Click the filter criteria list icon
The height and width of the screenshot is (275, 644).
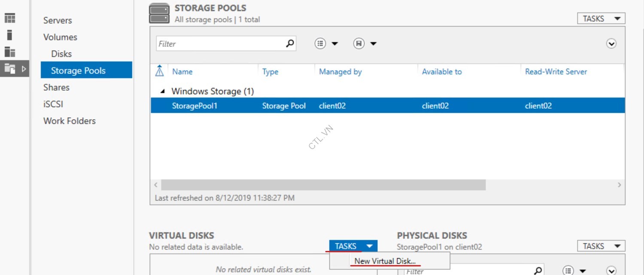[x=320, y=43]
